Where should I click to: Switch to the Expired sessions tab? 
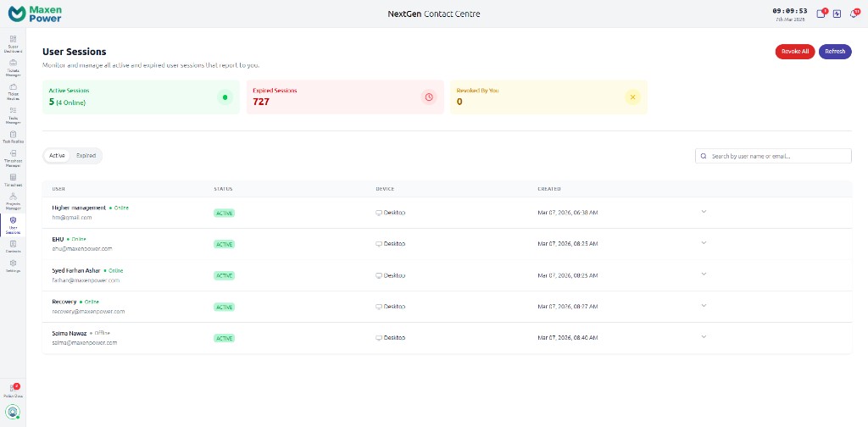coord(86,156)
